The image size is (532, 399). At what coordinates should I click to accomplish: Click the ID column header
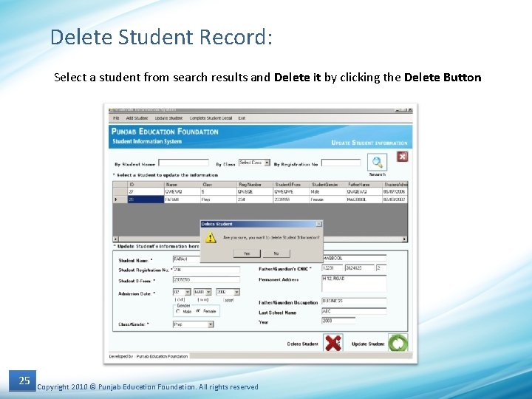pyautogui.click(x=146, y=185)
